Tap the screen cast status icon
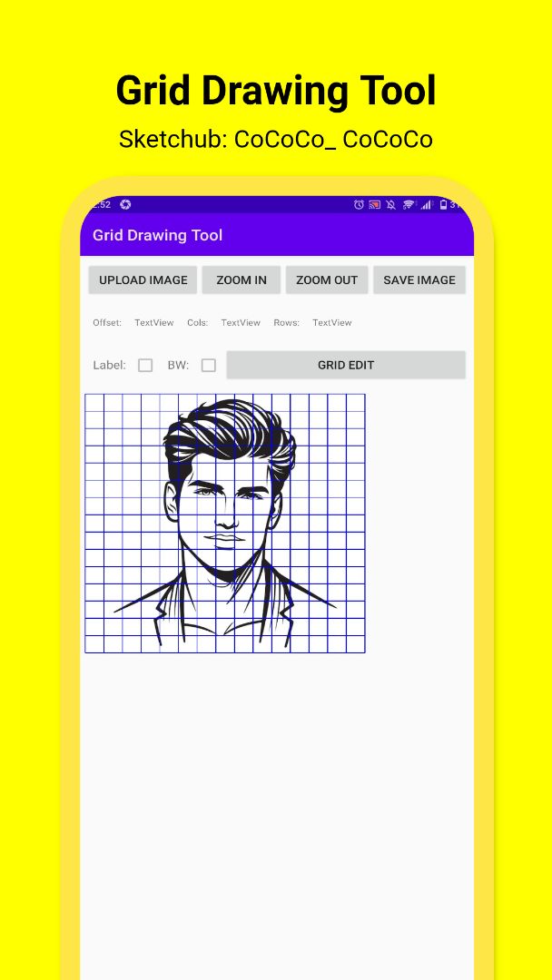Image resolution: width=552 pixels, height=980 pixels. [375, 205]
